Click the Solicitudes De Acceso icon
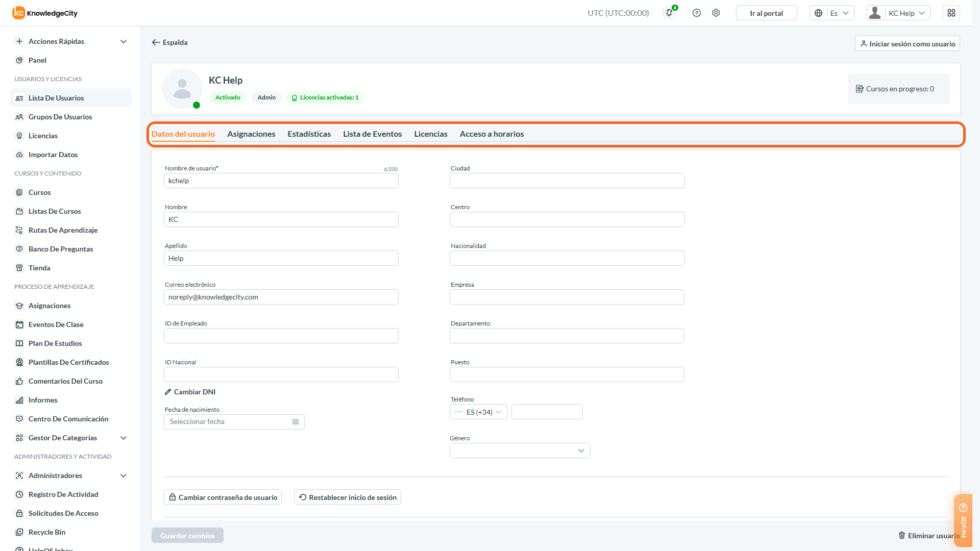This screenshot has height=551, width=980. (x=19, y=513)
